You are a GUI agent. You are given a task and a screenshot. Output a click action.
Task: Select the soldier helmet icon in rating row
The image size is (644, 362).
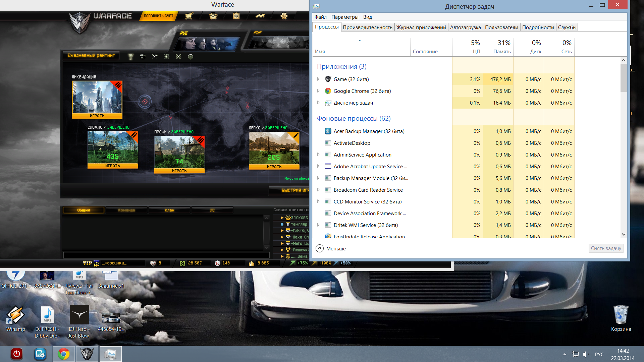click(x=143, y=57)
